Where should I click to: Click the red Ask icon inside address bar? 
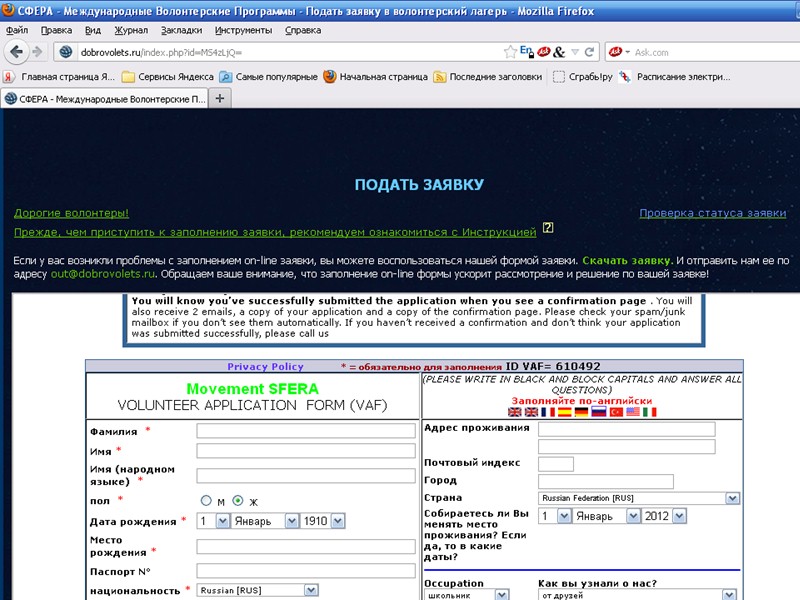(x=543, y=52)
